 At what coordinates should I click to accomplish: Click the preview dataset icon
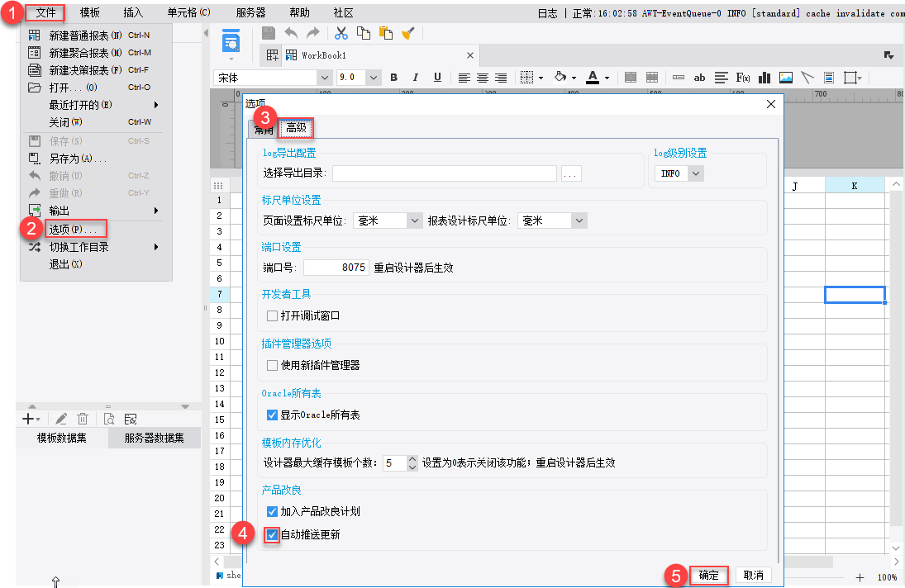pos(109,419)
